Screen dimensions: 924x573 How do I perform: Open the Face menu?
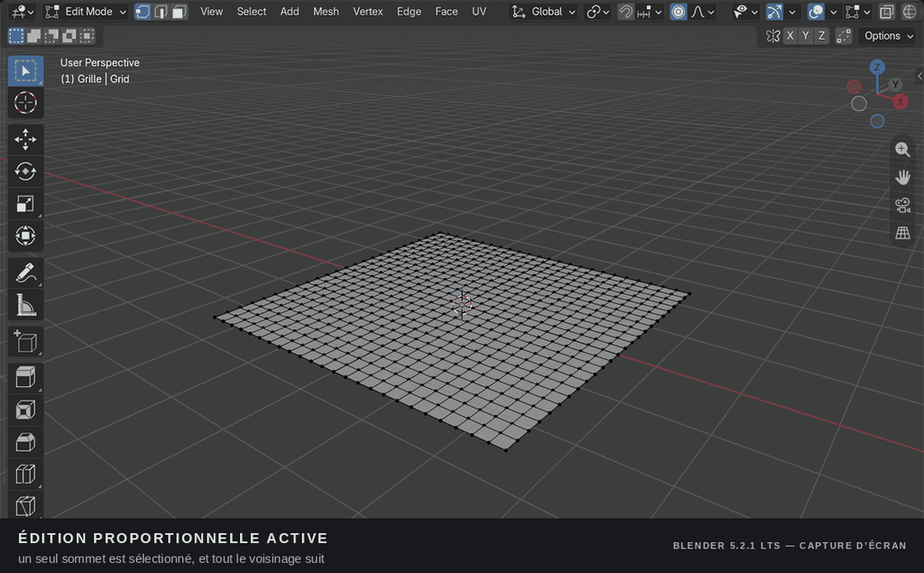446,12
